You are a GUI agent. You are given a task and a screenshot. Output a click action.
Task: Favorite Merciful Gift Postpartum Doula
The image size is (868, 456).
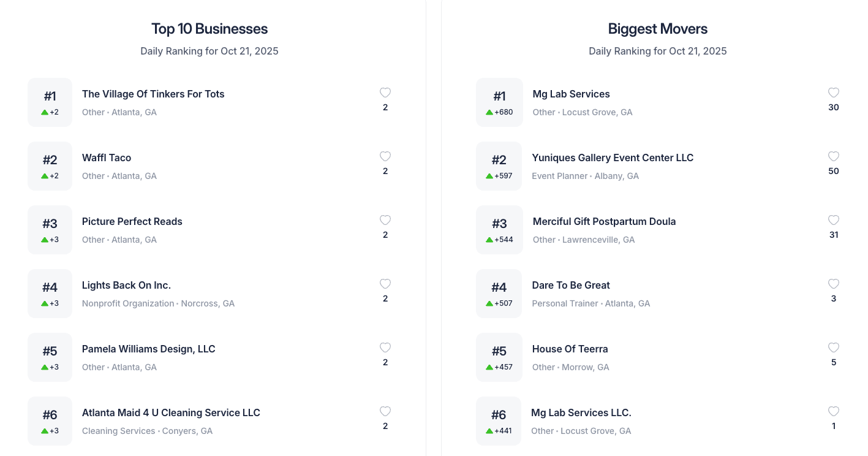[834, 221]
